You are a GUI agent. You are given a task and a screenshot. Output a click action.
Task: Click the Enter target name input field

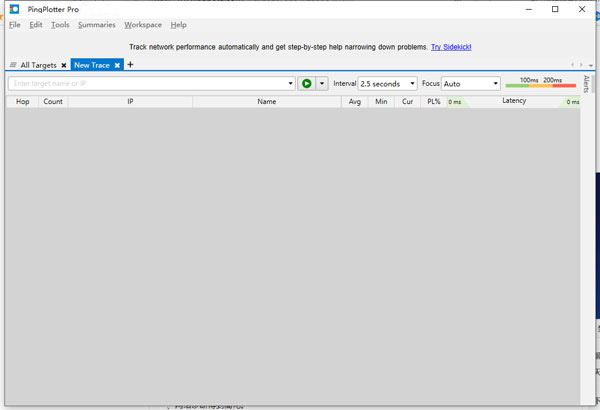[147, 84]
